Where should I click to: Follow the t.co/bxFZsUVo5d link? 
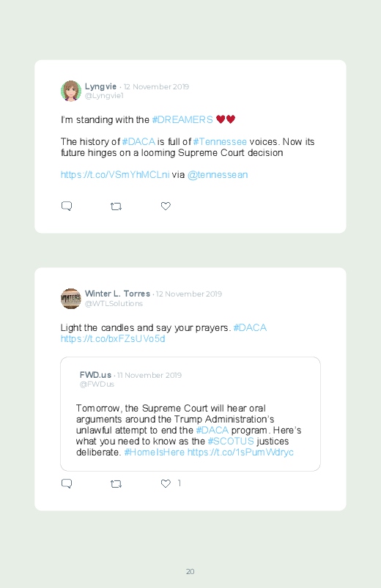point(113,338)
